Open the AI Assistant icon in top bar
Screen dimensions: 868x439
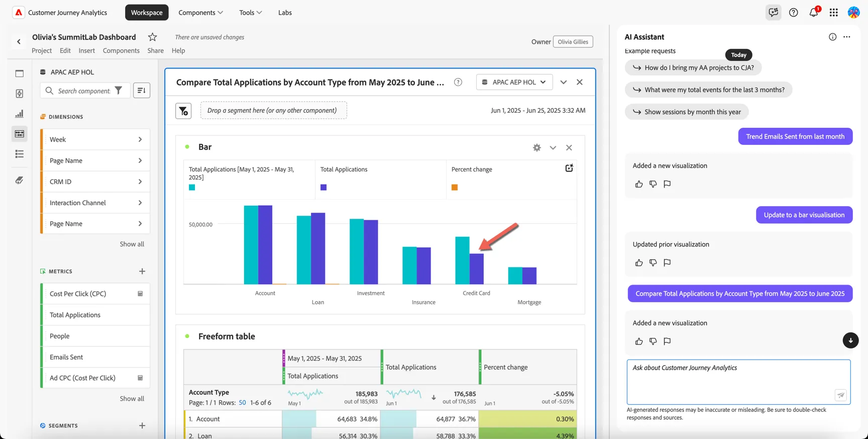point(774,13)
